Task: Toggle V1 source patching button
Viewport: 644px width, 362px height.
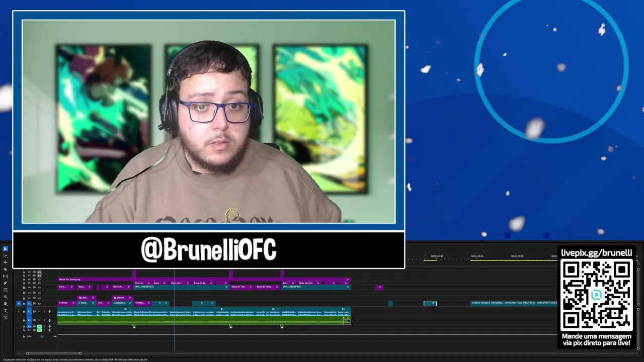Action: tap(19, 303)
